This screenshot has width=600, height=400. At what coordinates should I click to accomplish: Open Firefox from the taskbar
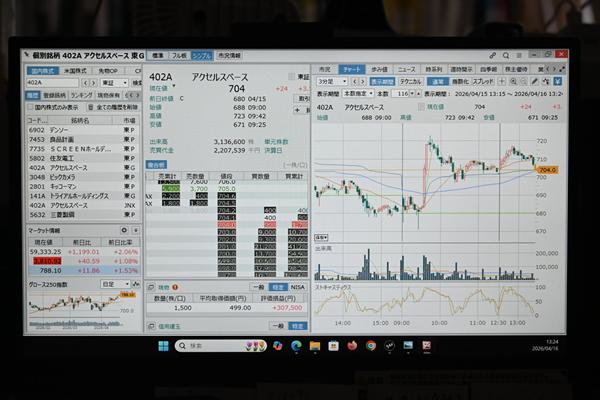tap(351, 345)
